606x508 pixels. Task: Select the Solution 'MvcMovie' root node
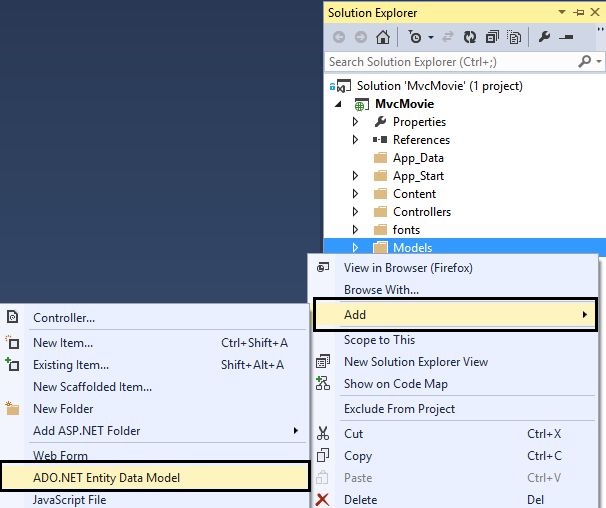point(439,86)
